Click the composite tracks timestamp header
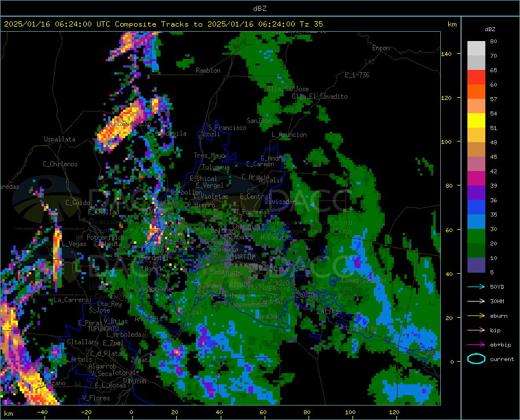The width and height of the screenshot is (520, 420). pos(164,24)
